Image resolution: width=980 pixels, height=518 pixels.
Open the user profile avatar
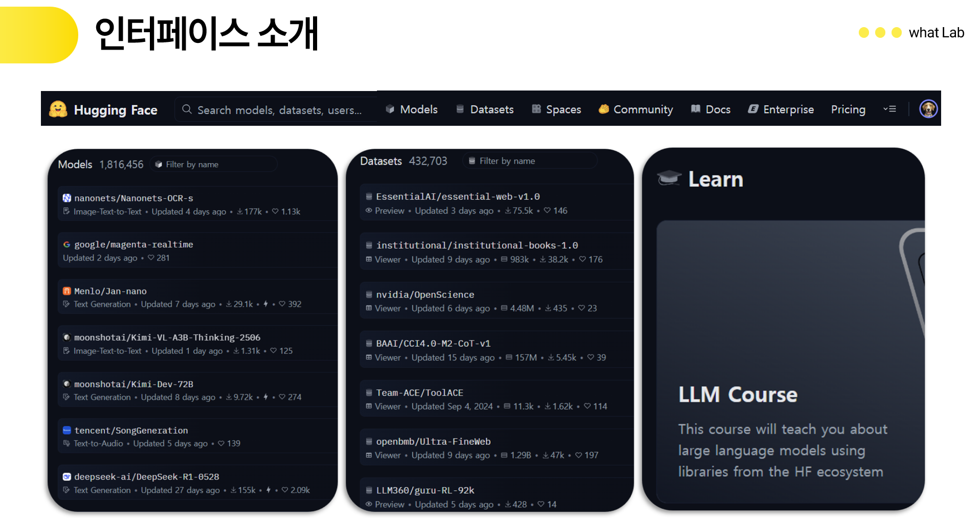[928, 108]
